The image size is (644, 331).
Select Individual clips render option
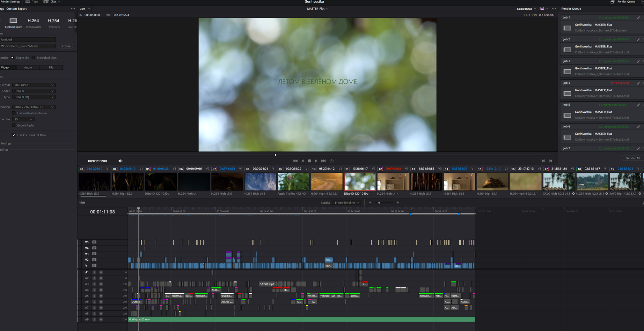tap(34, 58)
